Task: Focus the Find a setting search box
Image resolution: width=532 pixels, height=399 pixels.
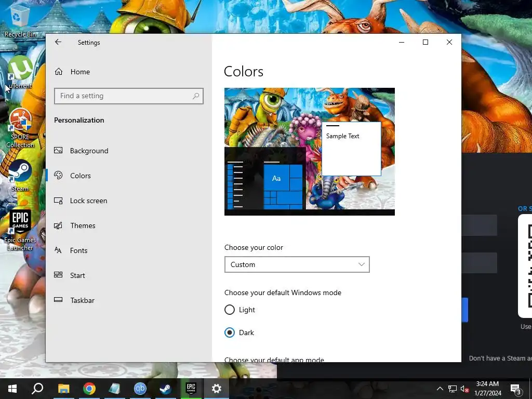Action: point(129,96)
